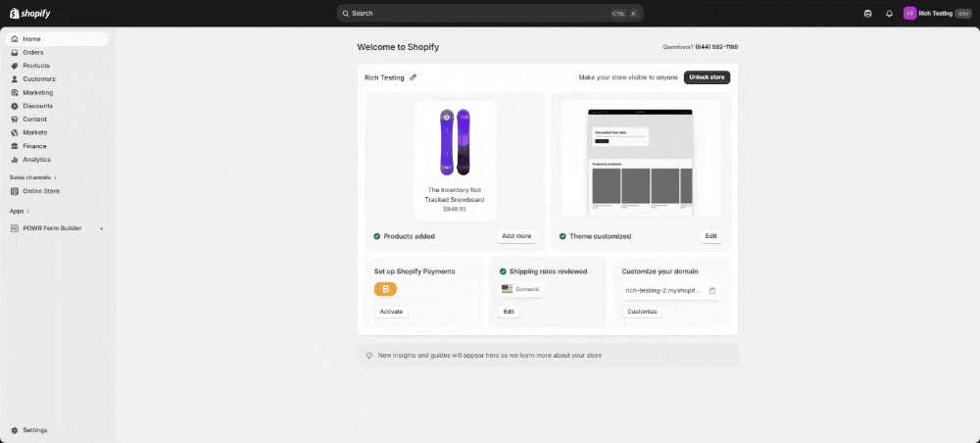Click the (844) 982-1186 phone number
The width and height of the screenshot is (980, 443).
(x=716, y=47)
